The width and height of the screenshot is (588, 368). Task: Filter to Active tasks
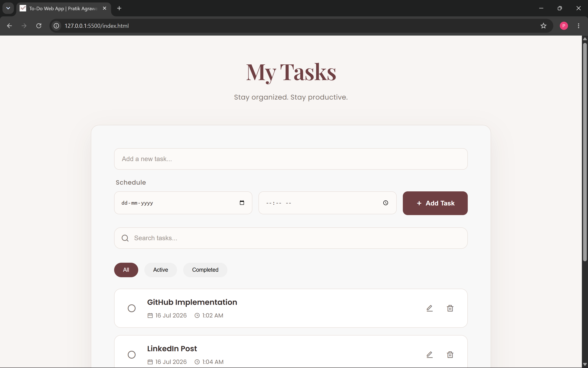161,270
